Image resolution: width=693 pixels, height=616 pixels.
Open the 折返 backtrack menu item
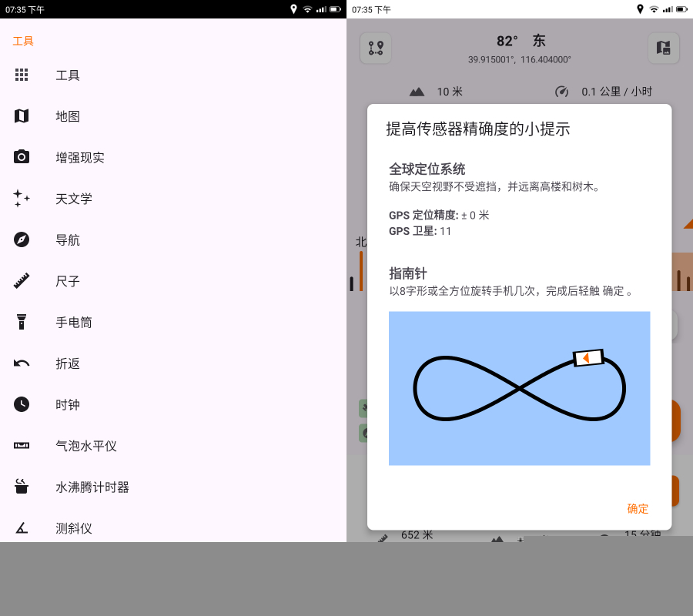[68, 363]
